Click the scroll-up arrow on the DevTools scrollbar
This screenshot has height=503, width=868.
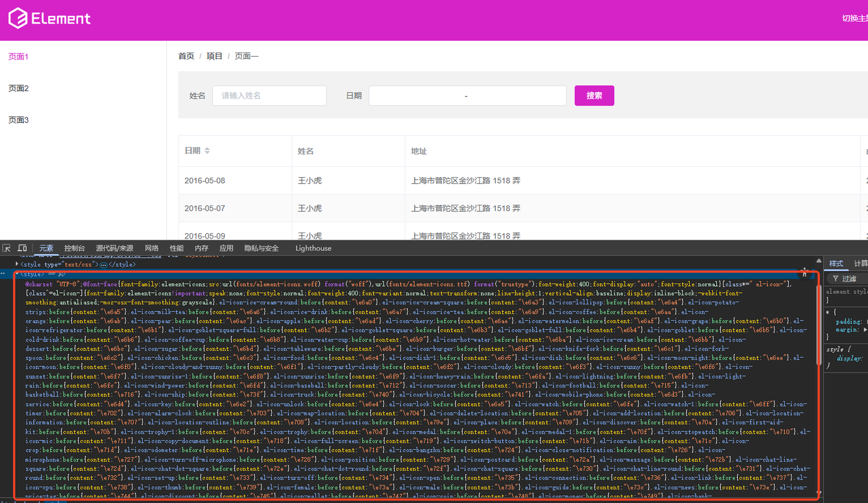(819, 261)
